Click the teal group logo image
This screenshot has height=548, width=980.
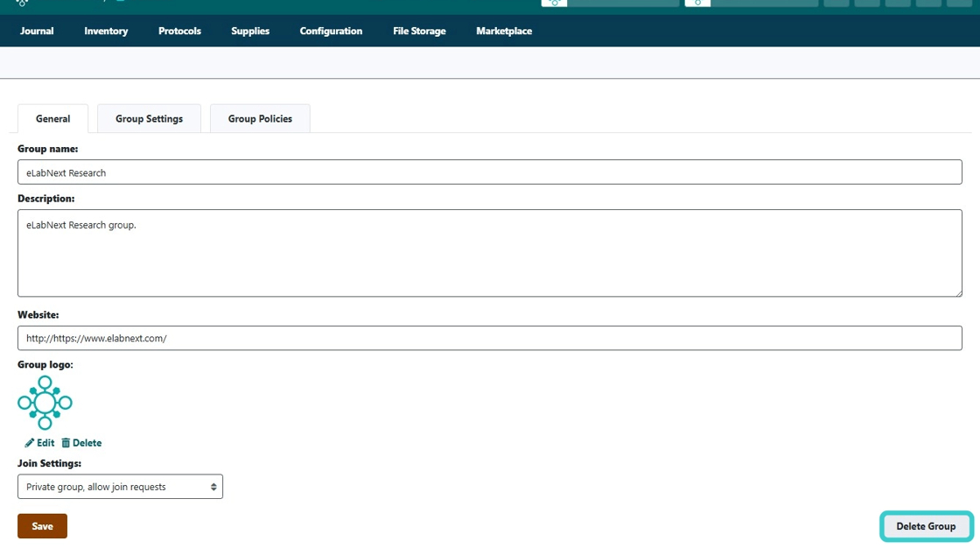coord(45,403)
